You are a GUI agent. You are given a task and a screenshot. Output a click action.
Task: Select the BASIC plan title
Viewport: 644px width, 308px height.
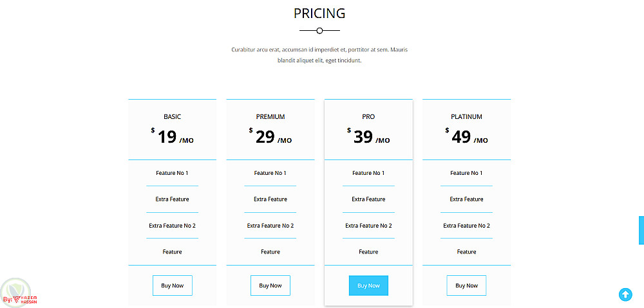point(172,117)
